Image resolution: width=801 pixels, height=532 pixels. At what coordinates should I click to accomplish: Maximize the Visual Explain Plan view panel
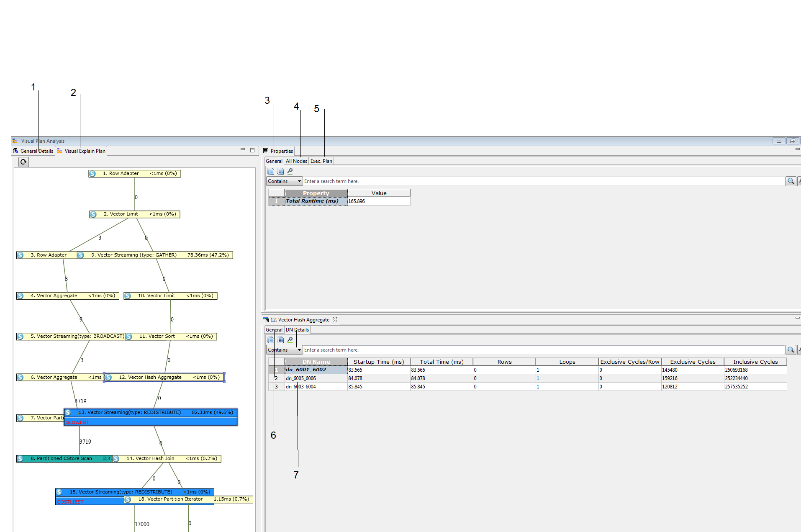[252, 150]
